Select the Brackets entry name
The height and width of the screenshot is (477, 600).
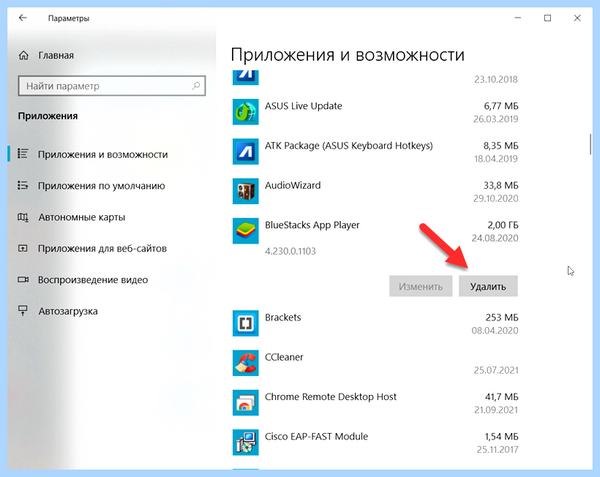[283, 317]
